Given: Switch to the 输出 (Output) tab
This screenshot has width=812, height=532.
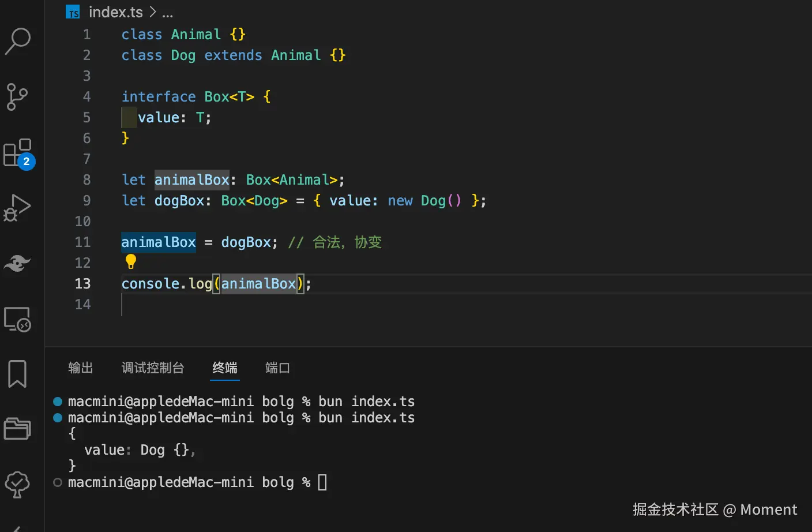Looking at the screenshot, I should 80,368.
